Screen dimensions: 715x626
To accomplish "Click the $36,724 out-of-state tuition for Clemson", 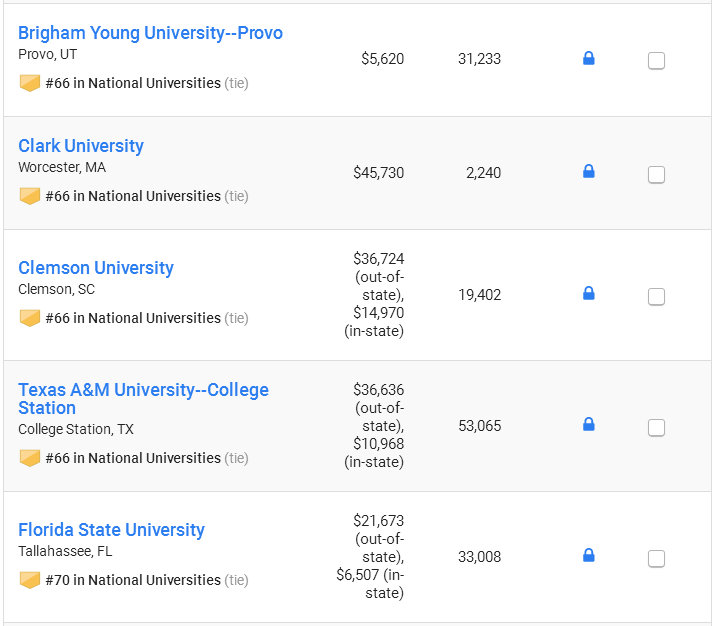I will pyautogui.click(x=378, y=259).
